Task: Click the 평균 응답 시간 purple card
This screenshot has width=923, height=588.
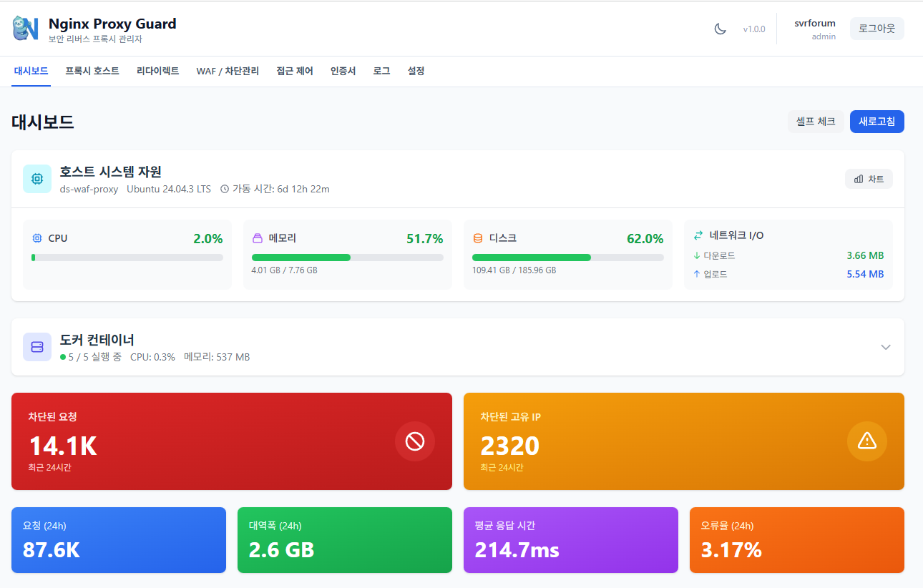Action: 570,540
